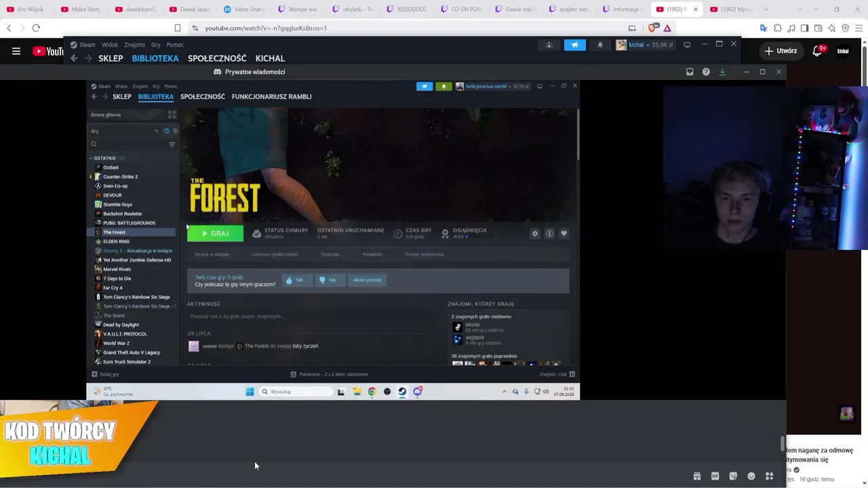The width and height of the screenshot is (868, 488).
Task: Click the blue announcements megaphone in outer Steam
Action: (574, 45)
